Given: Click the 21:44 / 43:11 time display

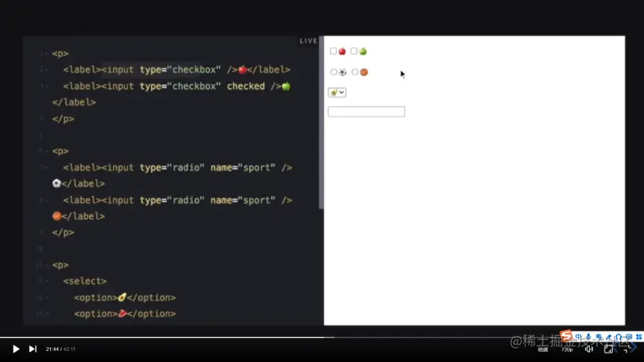Looking at the screenshot, I should [60, 349].
